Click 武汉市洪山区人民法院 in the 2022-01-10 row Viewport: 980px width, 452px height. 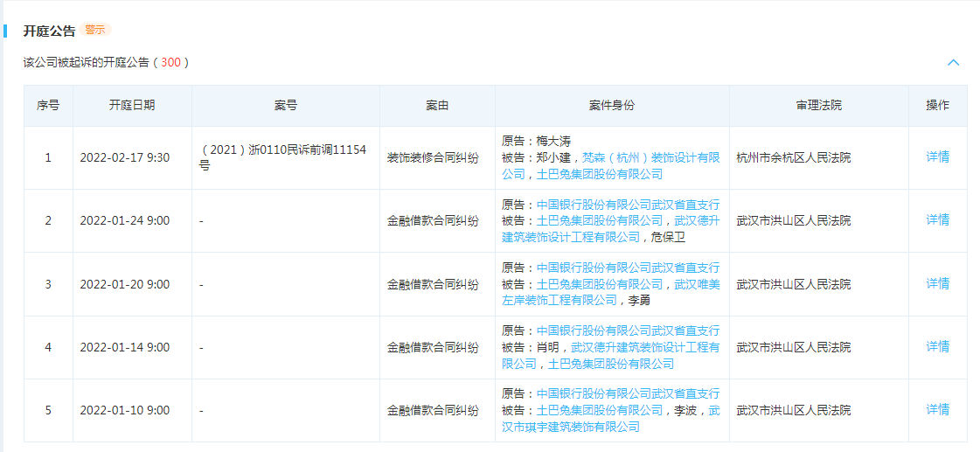point(794,411)
